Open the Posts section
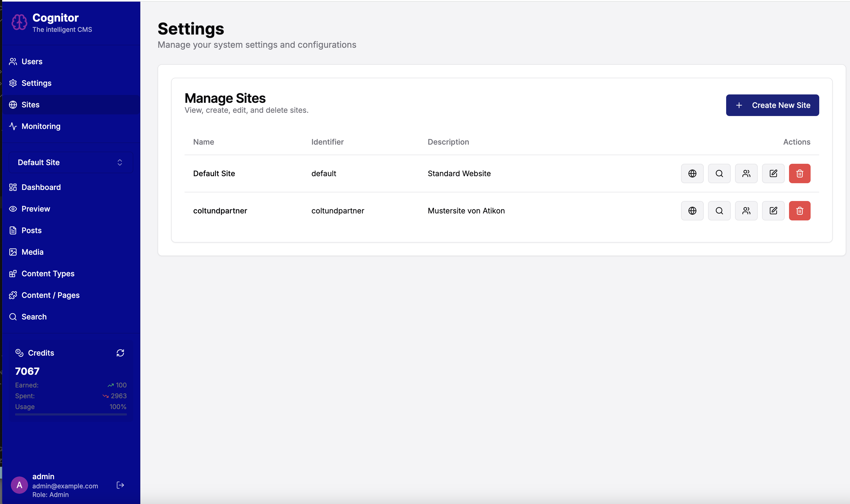This screenshot has width=850, height=504. tap(32, 230)
